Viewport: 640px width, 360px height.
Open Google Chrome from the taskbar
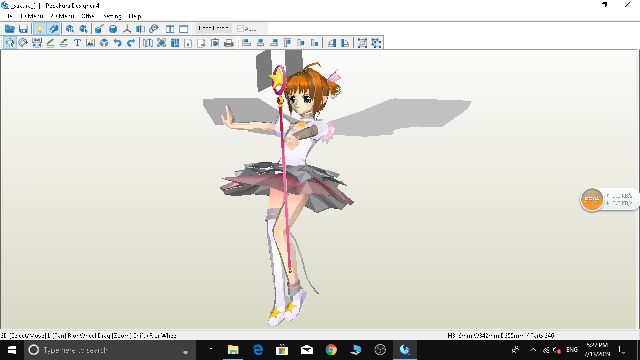[331, 350]
